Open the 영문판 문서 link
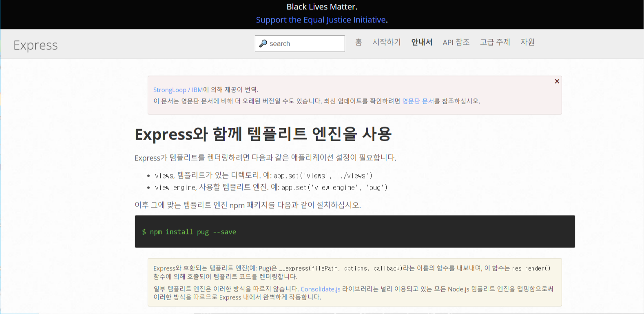The image size is (644, 314). coord(418,101)
